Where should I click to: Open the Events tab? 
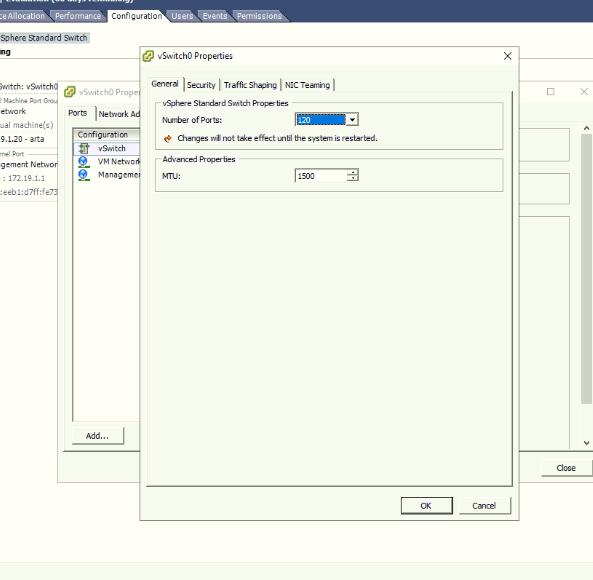pos(215,16)
